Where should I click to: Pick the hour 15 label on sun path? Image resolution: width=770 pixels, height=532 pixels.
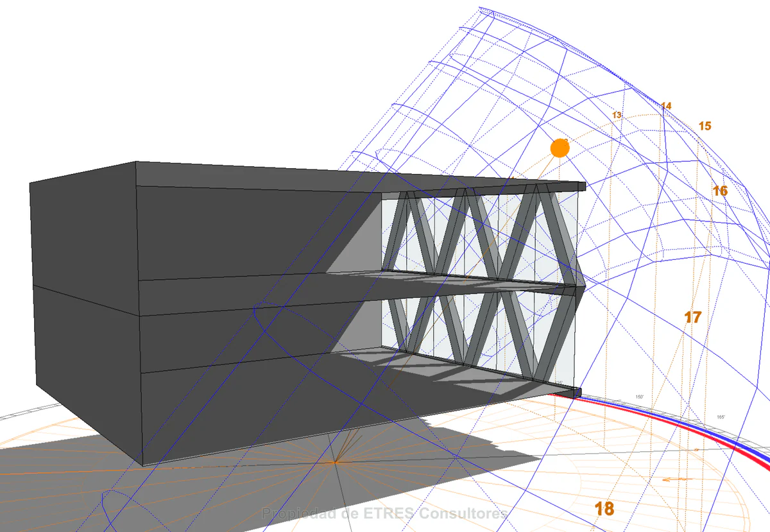tap(705, 126)
